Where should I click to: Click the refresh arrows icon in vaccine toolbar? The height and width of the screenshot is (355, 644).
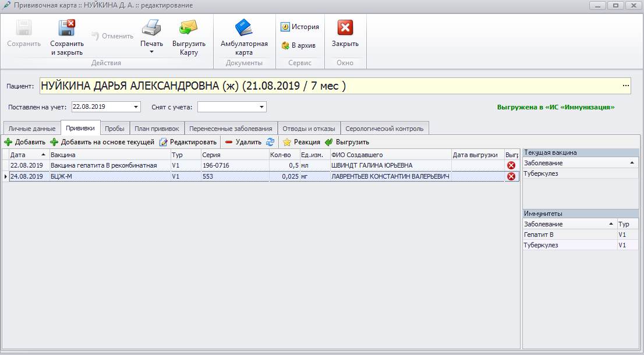tap(270, 142)
